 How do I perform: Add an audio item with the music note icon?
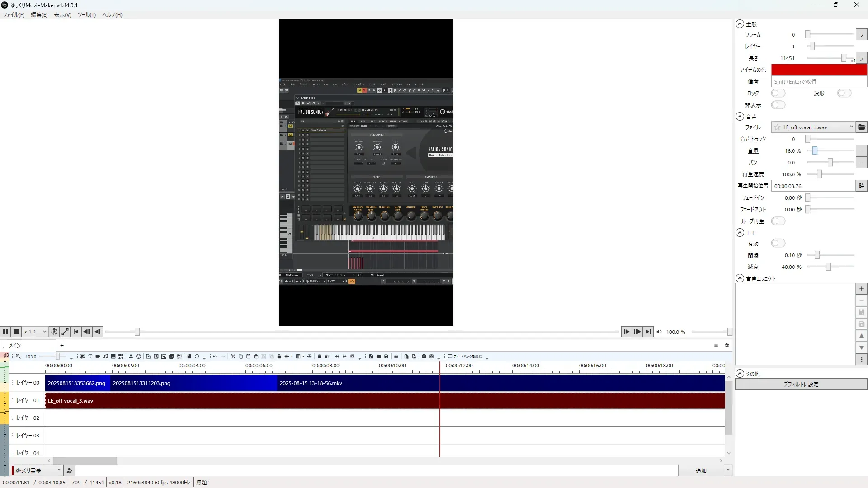click(x=105, y=357)
